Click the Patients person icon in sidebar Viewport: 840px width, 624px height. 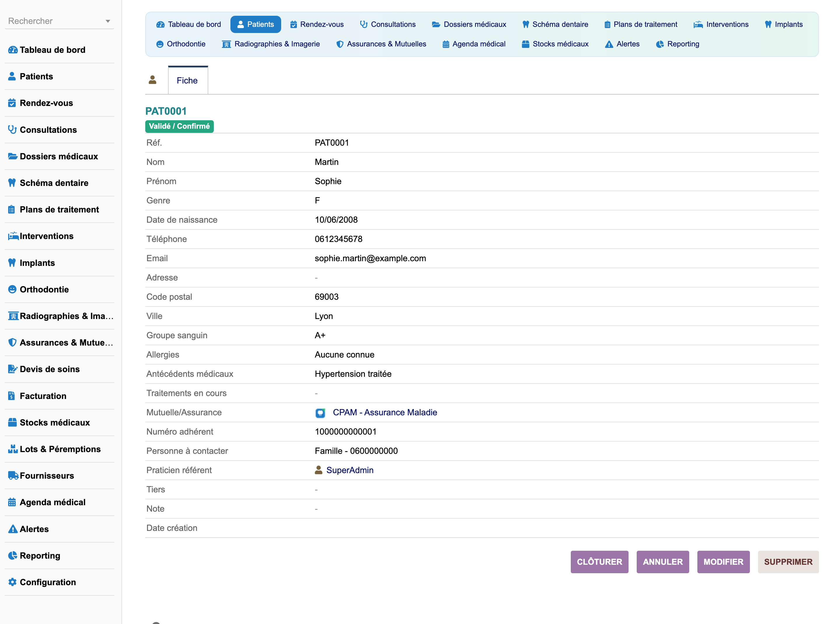coord(12,76)
